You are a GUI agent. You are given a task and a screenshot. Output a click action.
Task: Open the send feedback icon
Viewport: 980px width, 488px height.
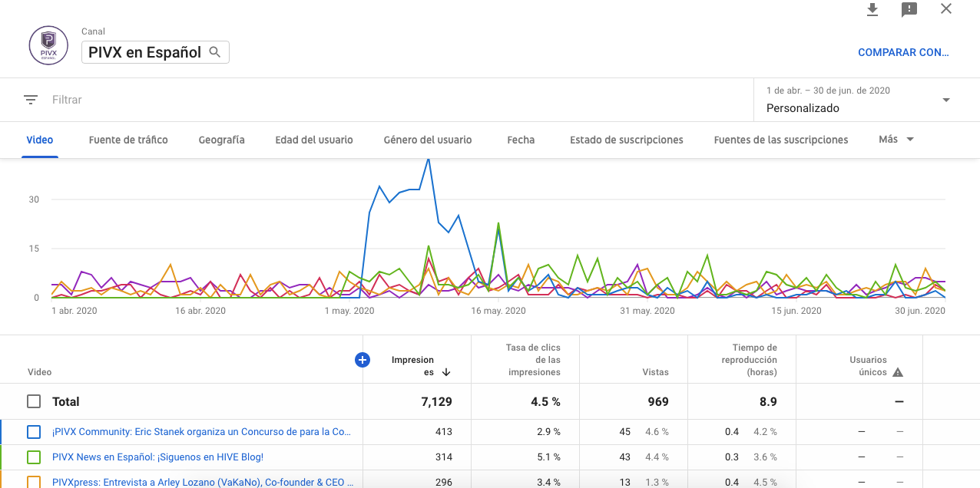[909, 9]
